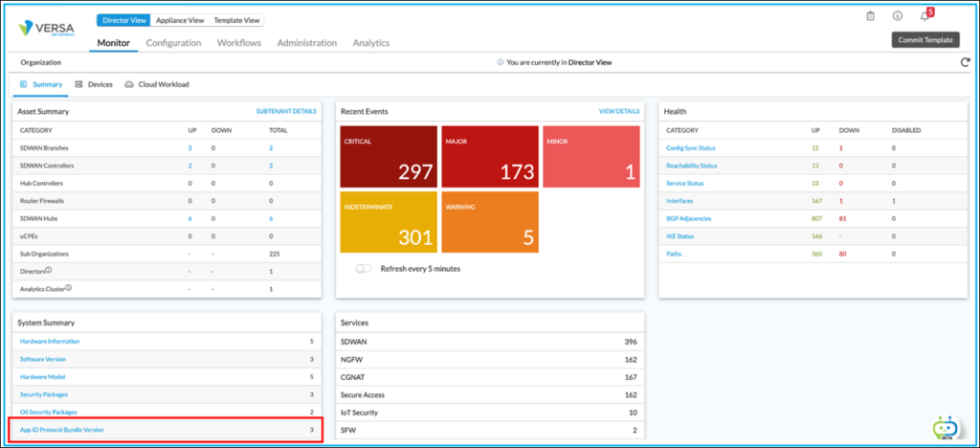
Task: Click the Hub Controllers row label
Action: click(41, 183)
